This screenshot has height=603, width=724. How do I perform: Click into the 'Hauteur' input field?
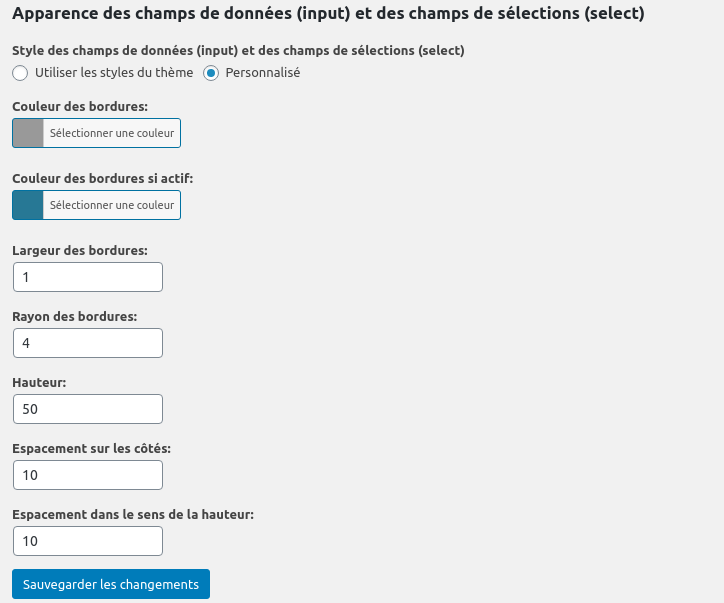tap(87, 409)
